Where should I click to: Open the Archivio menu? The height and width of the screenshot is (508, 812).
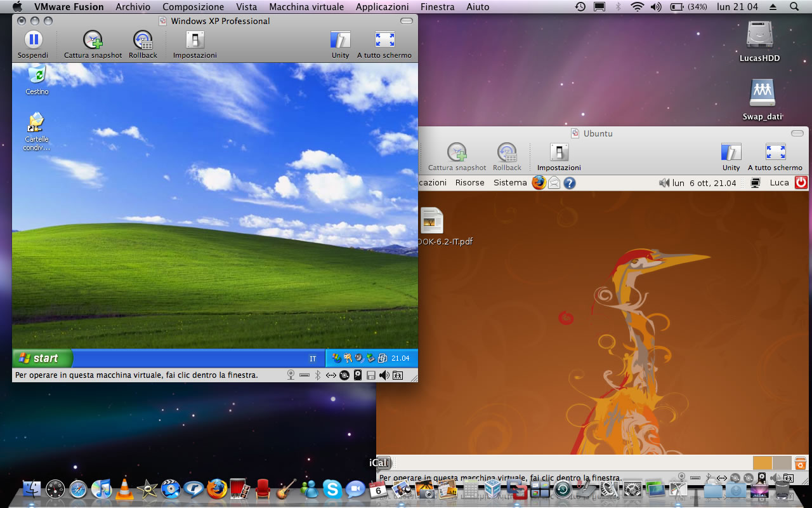(133, 7)
